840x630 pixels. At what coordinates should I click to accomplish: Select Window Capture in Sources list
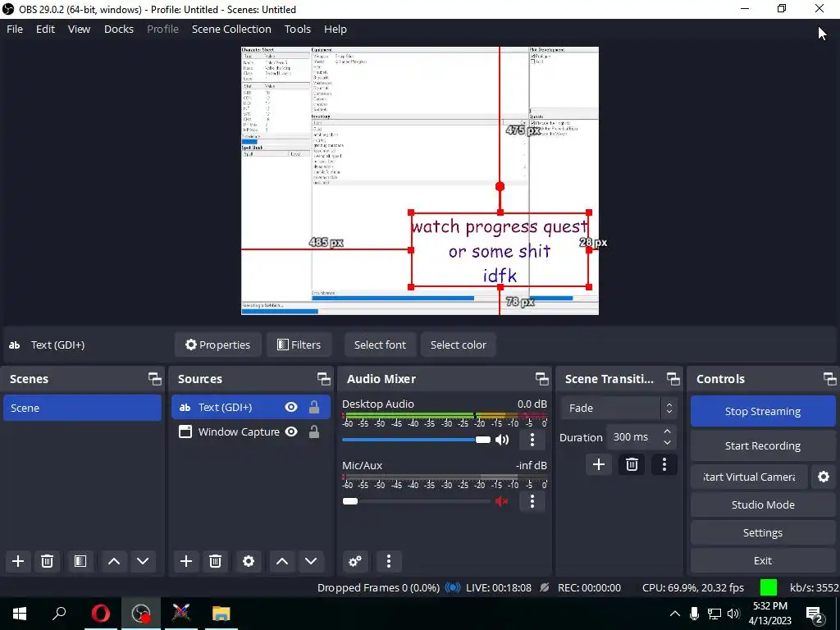point(239,431)
